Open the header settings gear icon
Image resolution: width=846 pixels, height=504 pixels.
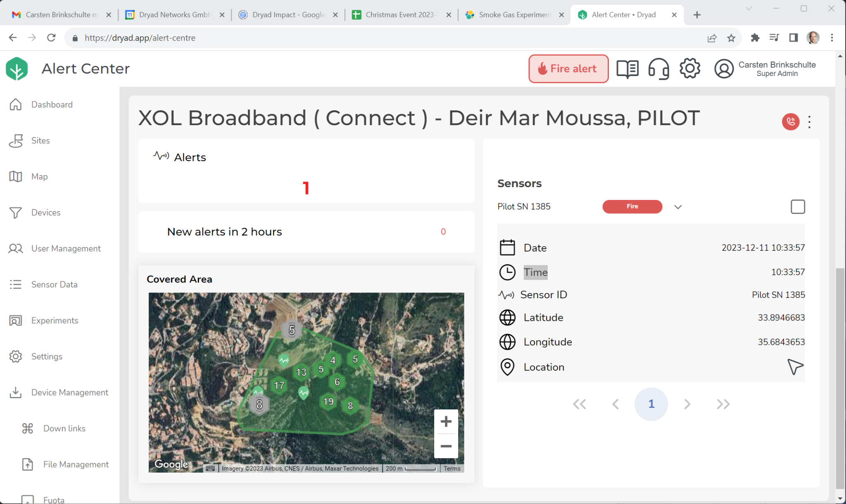point(690,69)
